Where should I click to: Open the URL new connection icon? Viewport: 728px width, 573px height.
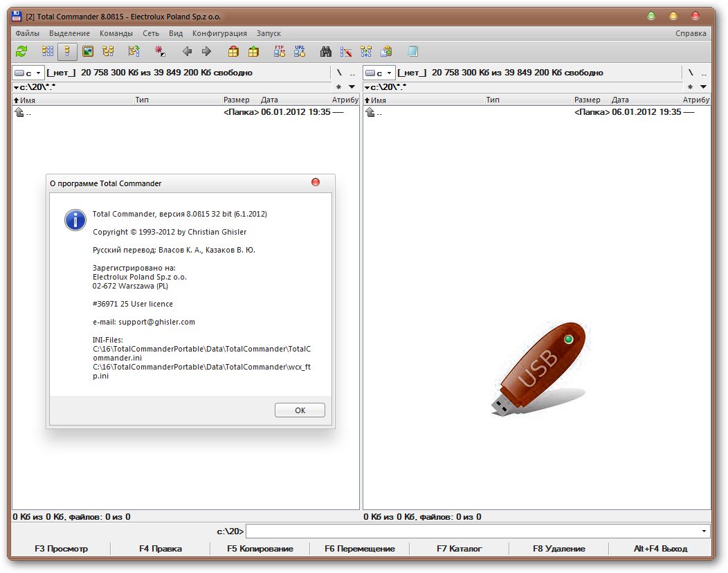(x=300, y=51)
